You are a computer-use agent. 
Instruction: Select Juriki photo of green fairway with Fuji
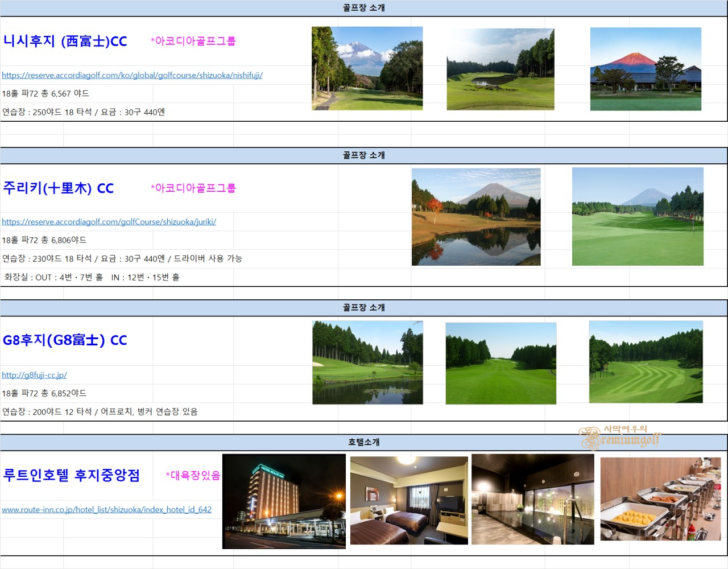(638, 216)
